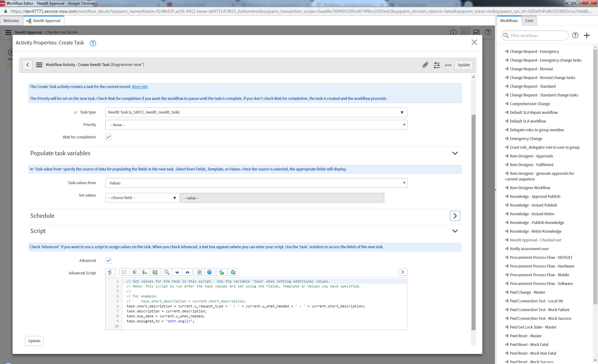Click the dialog vertical scrollbar
This screenshot has width=598, height=364.
pos(473,222)
